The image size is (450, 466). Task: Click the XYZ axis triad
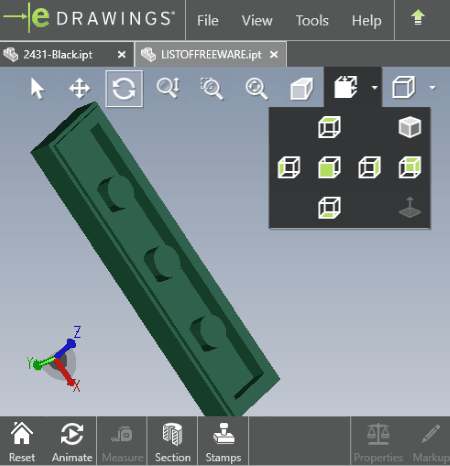(x=54, y=360)
